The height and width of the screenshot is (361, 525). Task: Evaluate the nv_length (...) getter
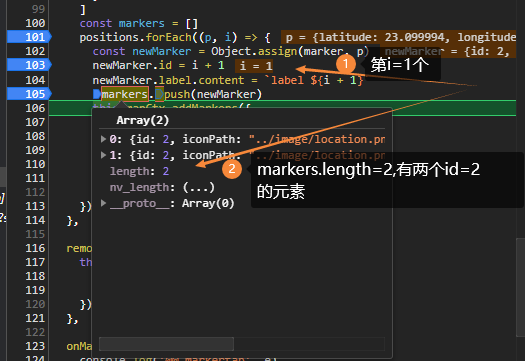click(199, 187)
